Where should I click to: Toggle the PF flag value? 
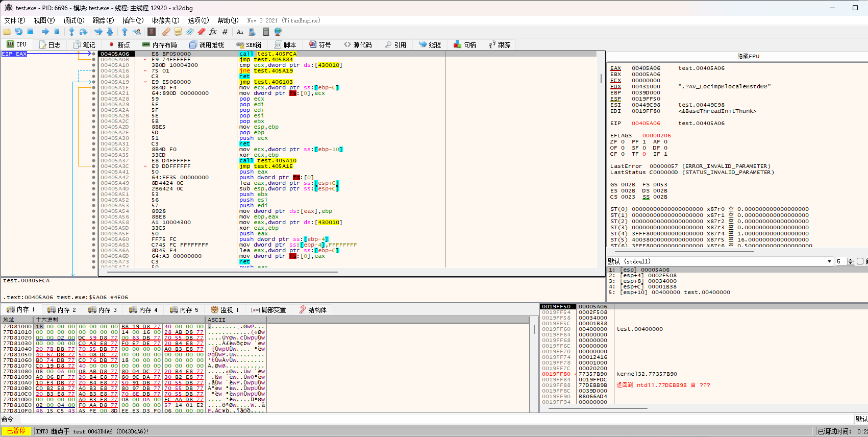tap(644, 142)
